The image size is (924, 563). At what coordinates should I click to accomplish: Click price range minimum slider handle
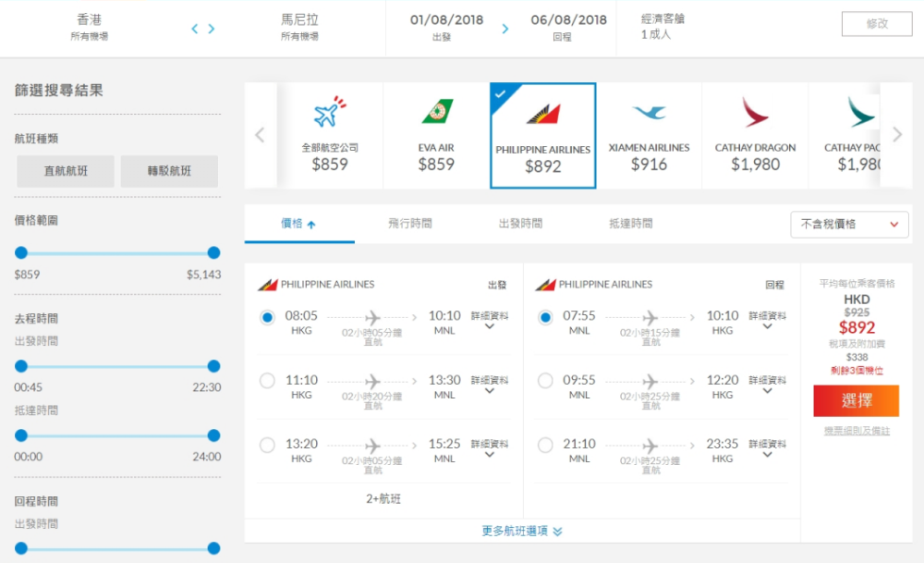(x=21, y=253)
